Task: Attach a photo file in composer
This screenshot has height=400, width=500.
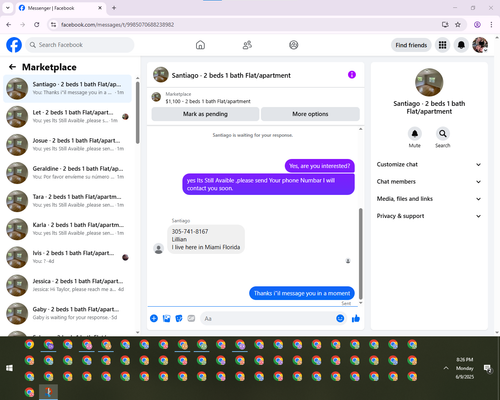Action: (x=166, y=318)
